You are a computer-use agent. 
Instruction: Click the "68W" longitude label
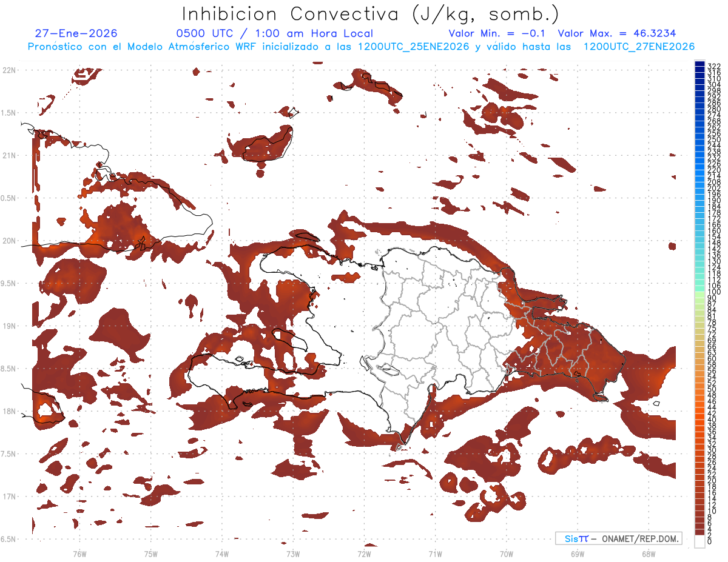pos(649,554)
